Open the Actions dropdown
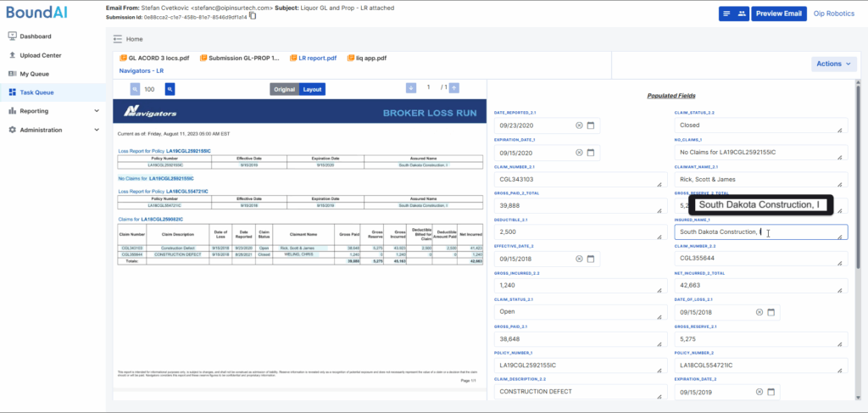This screenshot has width=868, height=413. pos(834,64)
